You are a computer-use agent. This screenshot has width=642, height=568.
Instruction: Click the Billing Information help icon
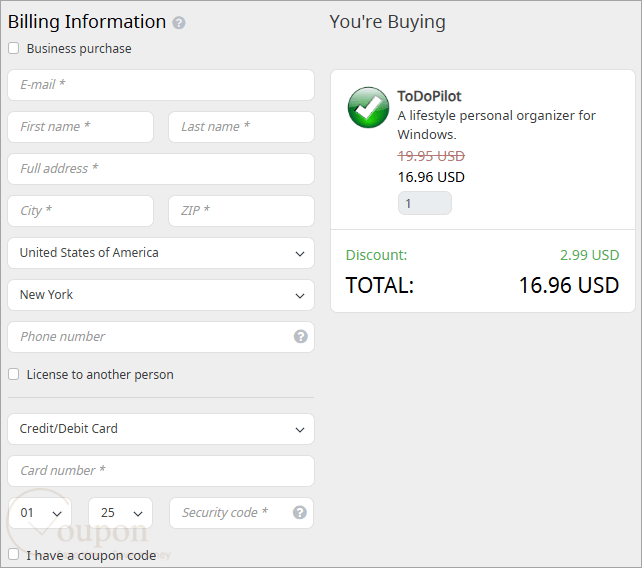179,23
